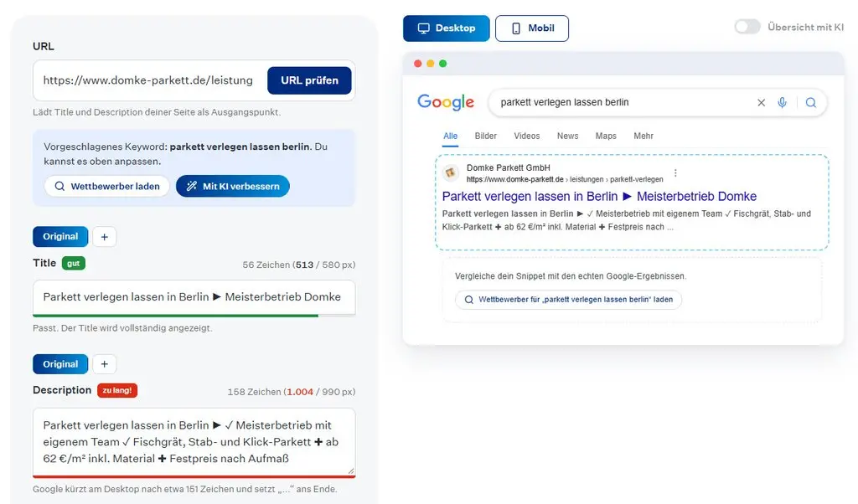Edit the Title text field
Image resolution: width=858 pixels, height=504 pixels.
[x=194, y=297]
